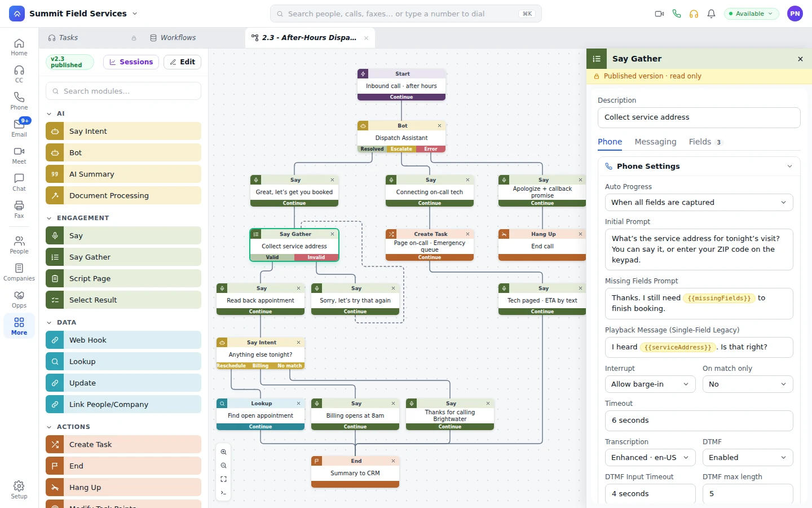This screenshot has width=812, height=508.
Task: Open the CC headset sidebar icon
Action: (19, 74)
